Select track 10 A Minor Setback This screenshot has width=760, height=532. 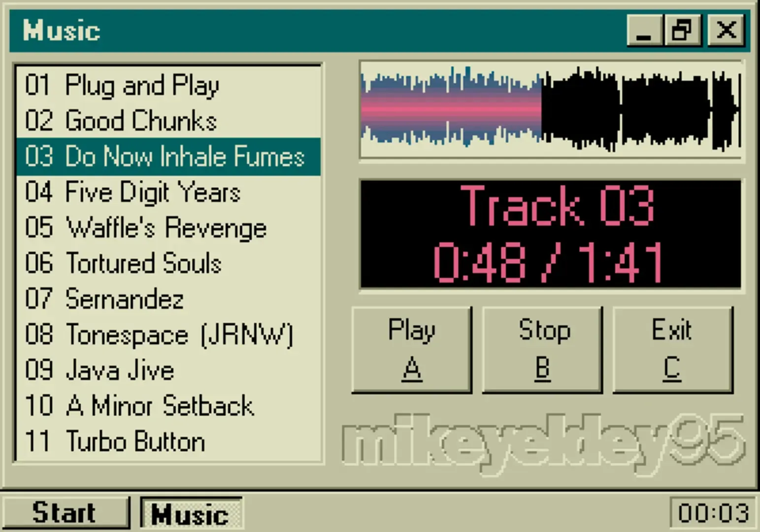(x=139, y=406)
